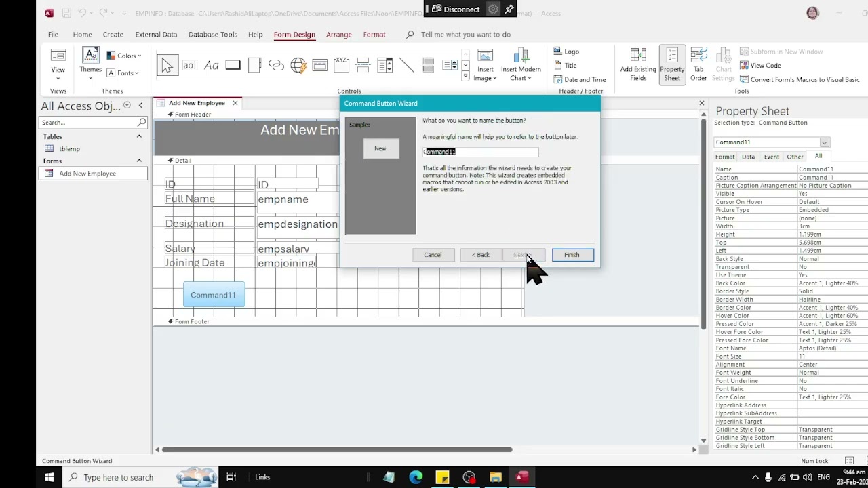Image resolution: width=868 pixels, height=488 pixels.
Task: Click the navigation pane Search box
Action: [93, 123]
